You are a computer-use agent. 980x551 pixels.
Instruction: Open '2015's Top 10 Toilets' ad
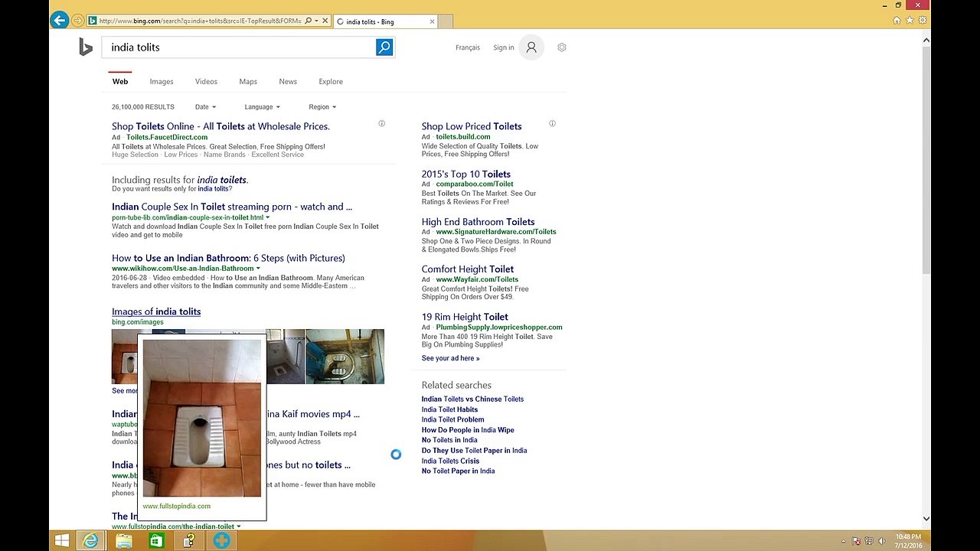point(465,174)
